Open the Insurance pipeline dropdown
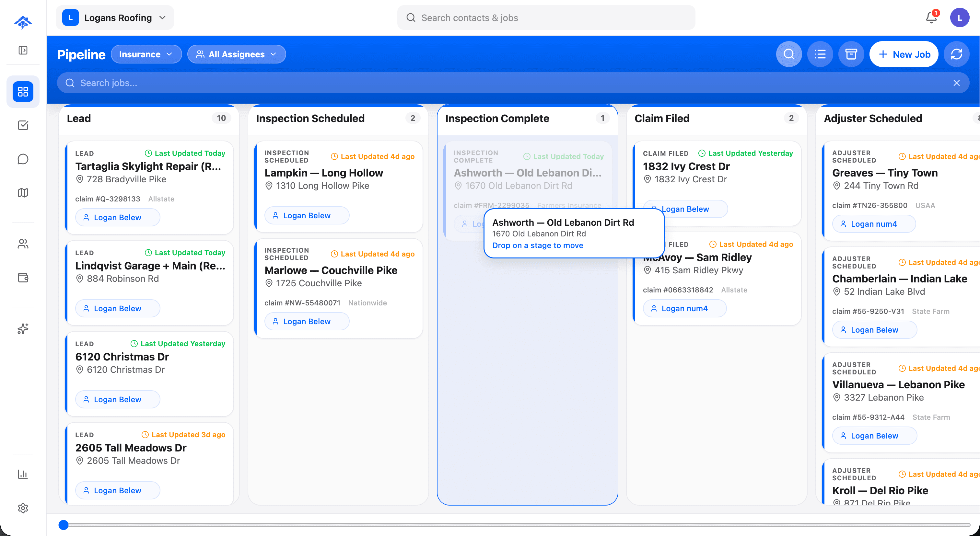Viewport: 980px width, 536px height. [146, 54]
